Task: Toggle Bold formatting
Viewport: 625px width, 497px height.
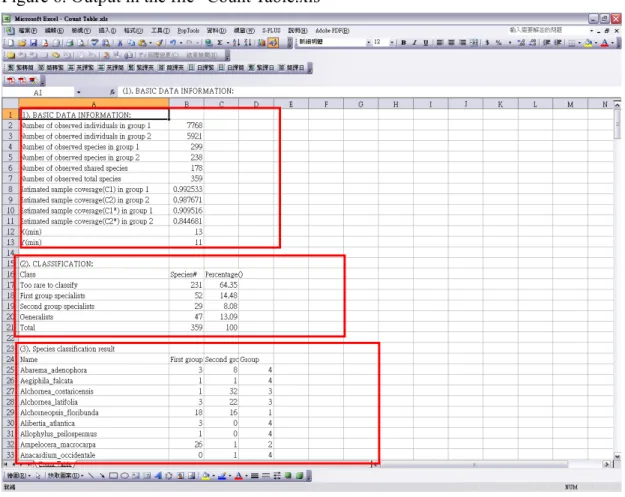Action: (403, 43)
